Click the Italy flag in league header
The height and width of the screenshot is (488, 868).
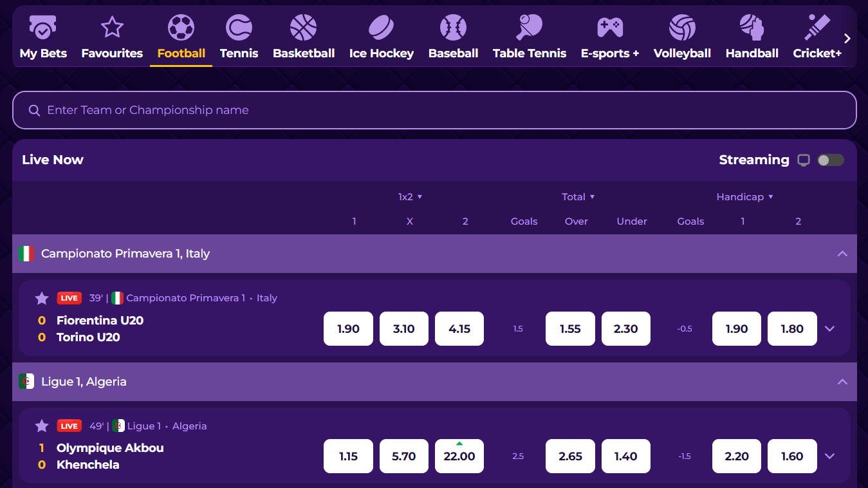(x=26, y=254)
